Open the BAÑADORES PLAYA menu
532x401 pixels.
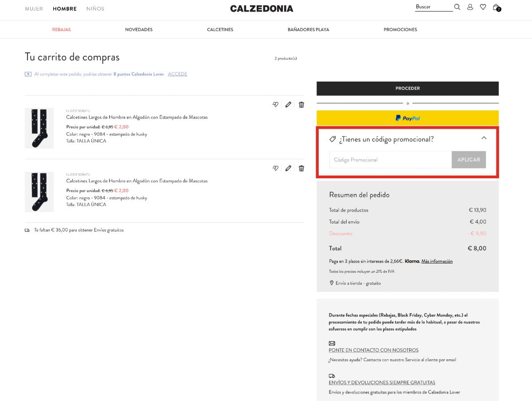click(x=309, y=30)
